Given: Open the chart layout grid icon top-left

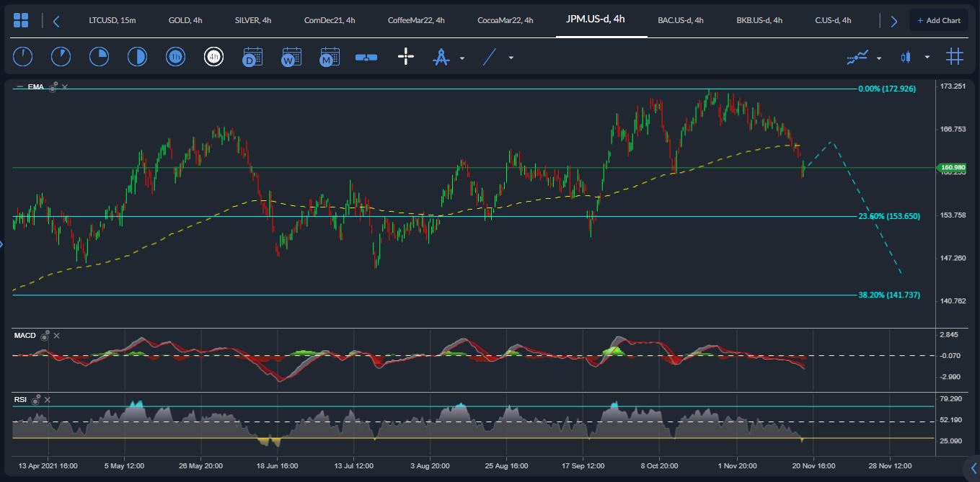Looking at the screenshot, I should (x=21, y=20).
